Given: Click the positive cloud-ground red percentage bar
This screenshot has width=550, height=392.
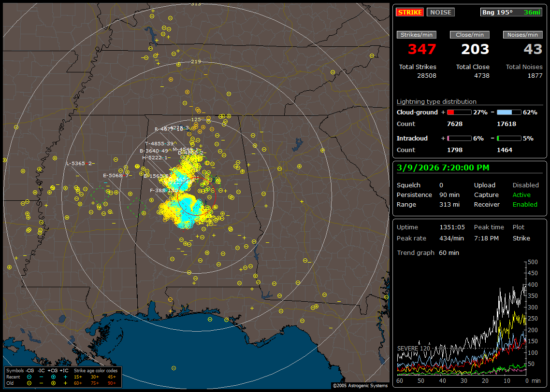Looking at the screenshot, I should pyautogui.click(x=459, y=112).
